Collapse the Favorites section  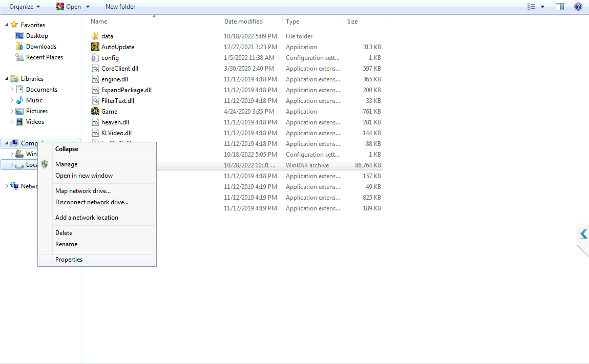click(x=7, y=25)
